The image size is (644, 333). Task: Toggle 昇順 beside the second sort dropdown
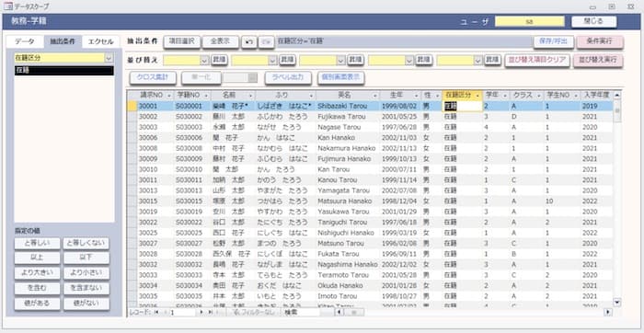[x=287, y=60]
